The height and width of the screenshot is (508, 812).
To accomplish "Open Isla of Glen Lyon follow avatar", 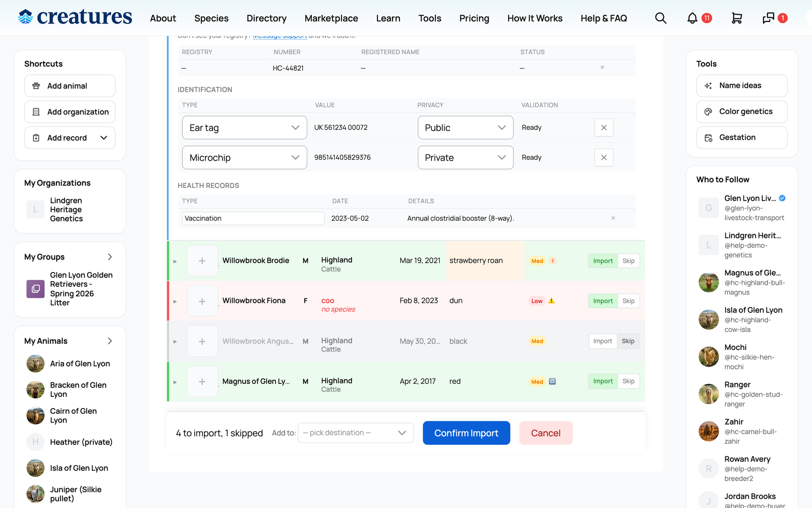I will pyautogui.click(x=709, y=320).
